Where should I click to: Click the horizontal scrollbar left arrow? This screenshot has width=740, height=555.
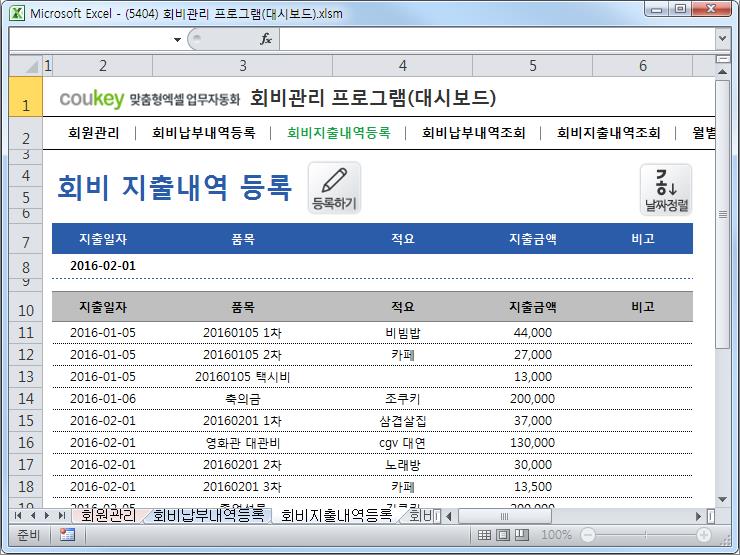pos(449,516)
